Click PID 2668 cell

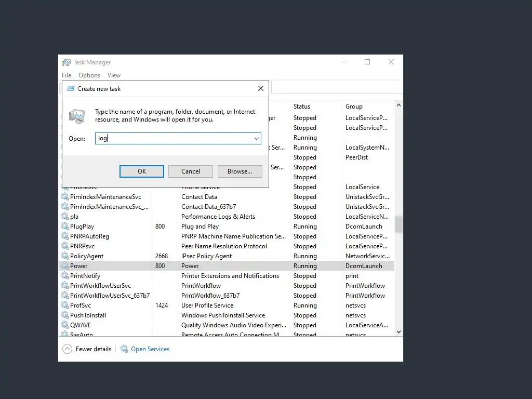pos(162,256)
